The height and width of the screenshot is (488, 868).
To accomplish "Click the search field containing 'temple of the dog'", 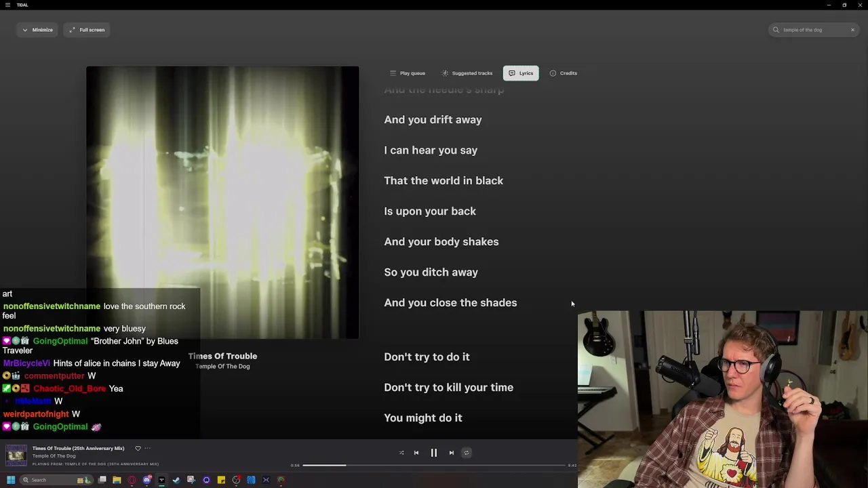I will [814, 30].
